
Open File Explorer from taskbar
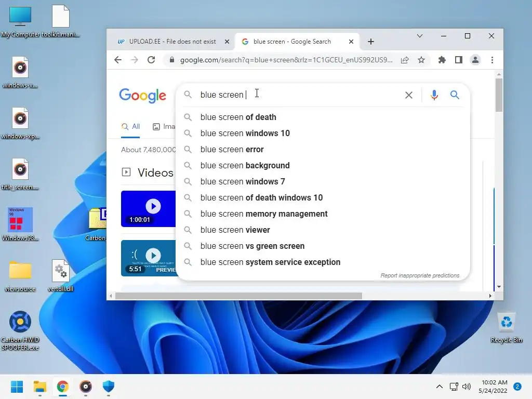click(x=39, y=387)
